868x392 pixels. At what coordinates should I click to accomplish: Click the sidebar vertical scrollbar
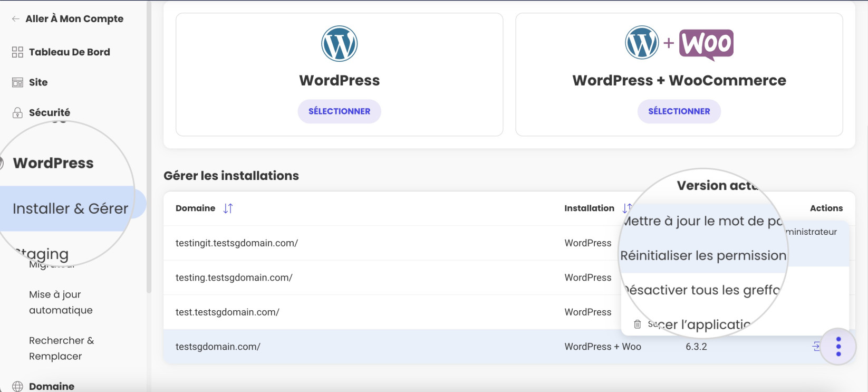coord(149,148)
